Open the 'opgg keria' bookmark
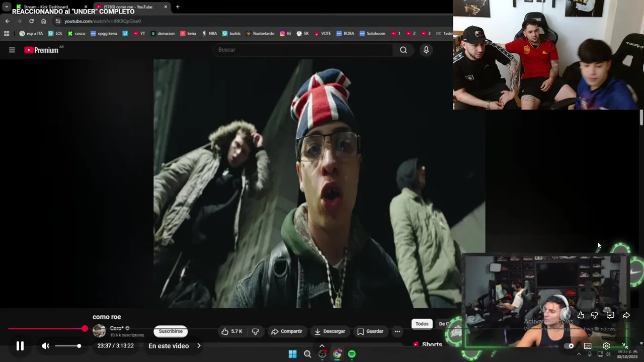 [104, 34]
